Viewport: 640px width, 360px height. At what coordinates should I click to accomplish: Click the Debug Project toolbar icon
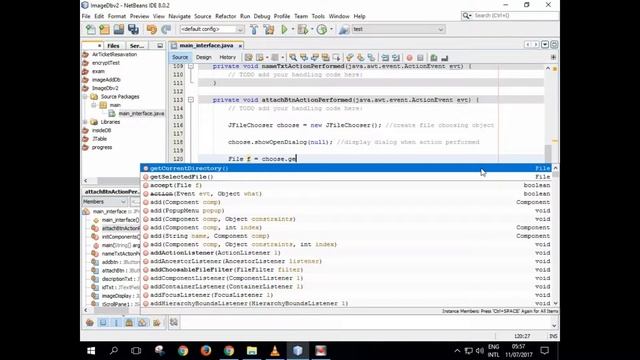[303, 29]
